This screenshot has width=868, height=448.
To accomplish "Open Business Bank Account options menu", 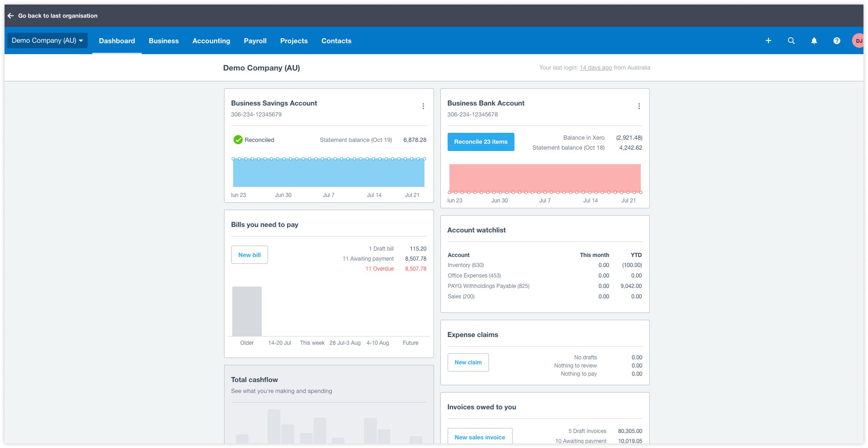I will (639, 106).
